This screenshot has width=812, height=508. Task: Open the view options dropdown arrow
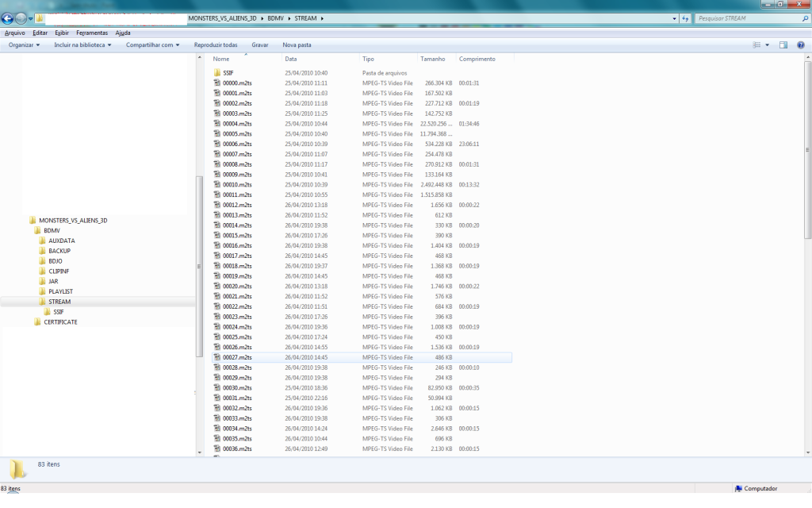pos(768,45)
